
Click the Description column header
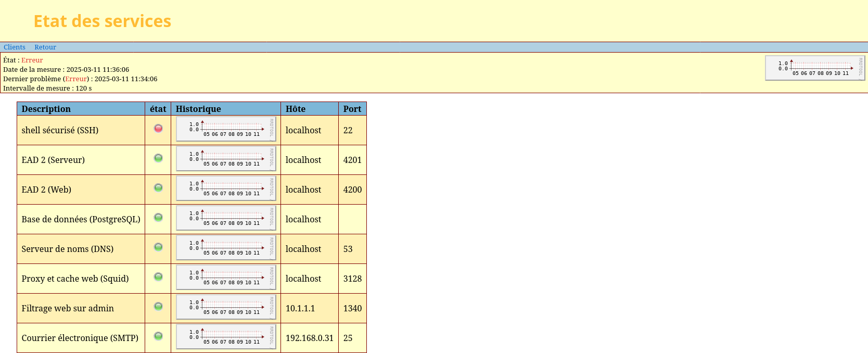tap(46, 109)
